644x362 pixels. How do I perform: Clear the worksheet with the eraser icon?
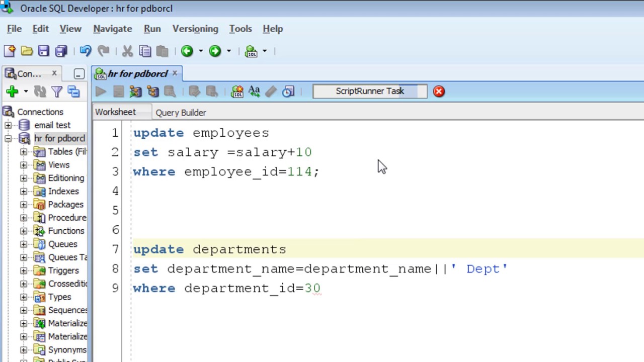(x=271, y=92)
